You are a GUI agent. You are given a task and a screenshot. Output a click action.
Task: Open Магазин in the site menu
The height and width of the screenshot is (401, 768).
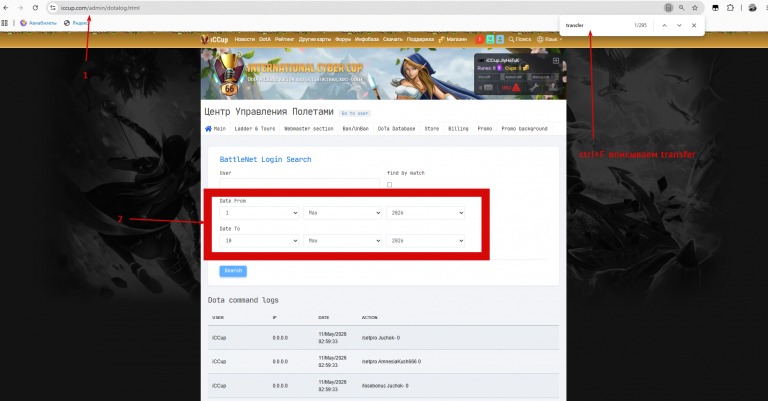tap(453, 39)
